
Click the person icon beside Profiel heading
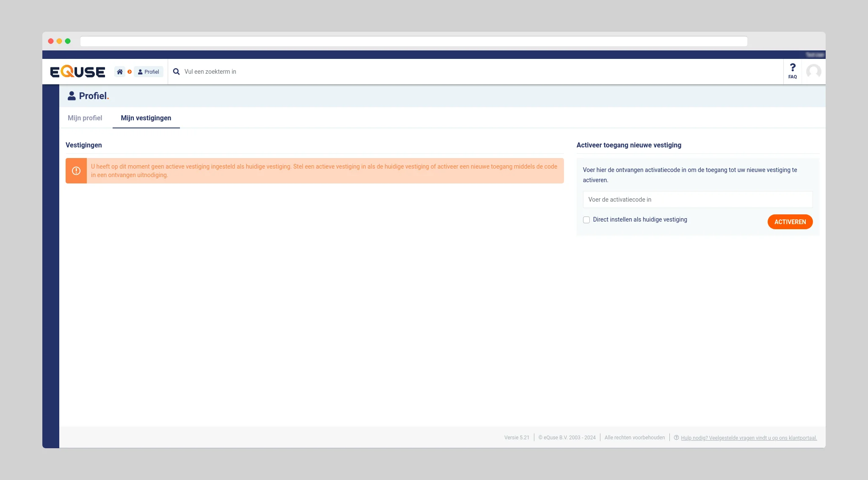point(72,96)
